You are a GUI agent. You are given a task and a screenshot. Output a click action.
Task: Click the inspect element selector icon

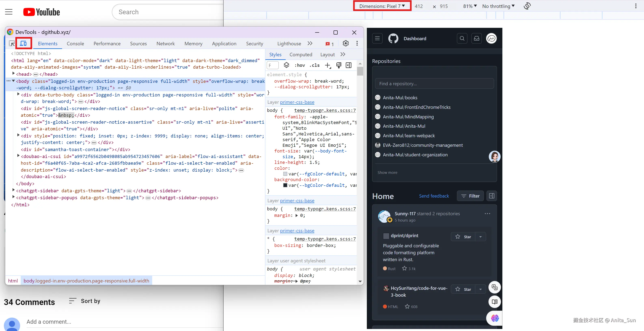pos(12,43)
